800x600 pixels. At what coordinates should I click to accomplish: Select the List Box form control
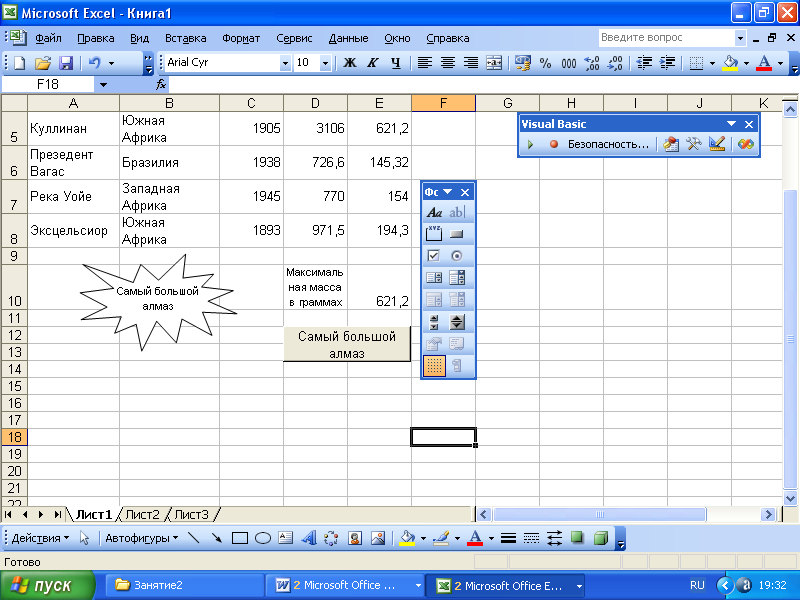coord(434,278)
